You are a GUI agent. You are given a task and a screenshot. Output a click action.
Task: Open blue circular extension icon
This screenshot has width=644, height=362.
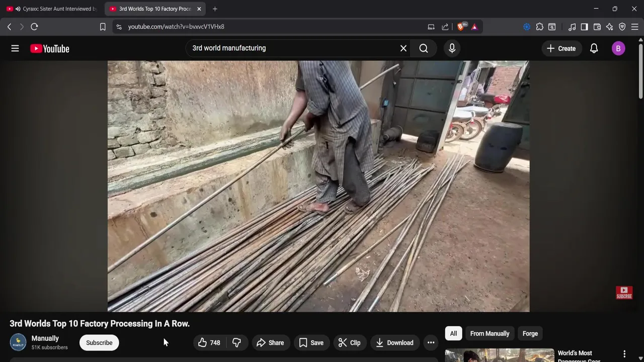[x=527, y=27]
